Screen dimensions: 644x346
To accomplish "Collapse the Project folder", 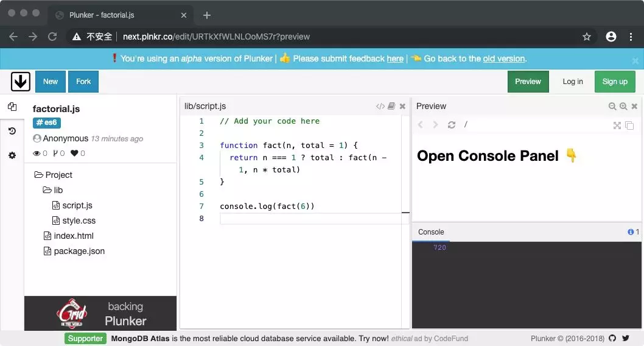I will click(54, 175).
